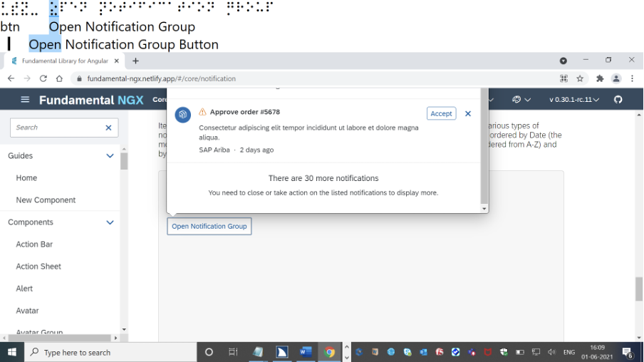Image resolution: width=644 pixels, height=362 pixels.
Task: Click the There are 30 more notifications text
Action: 323,178
